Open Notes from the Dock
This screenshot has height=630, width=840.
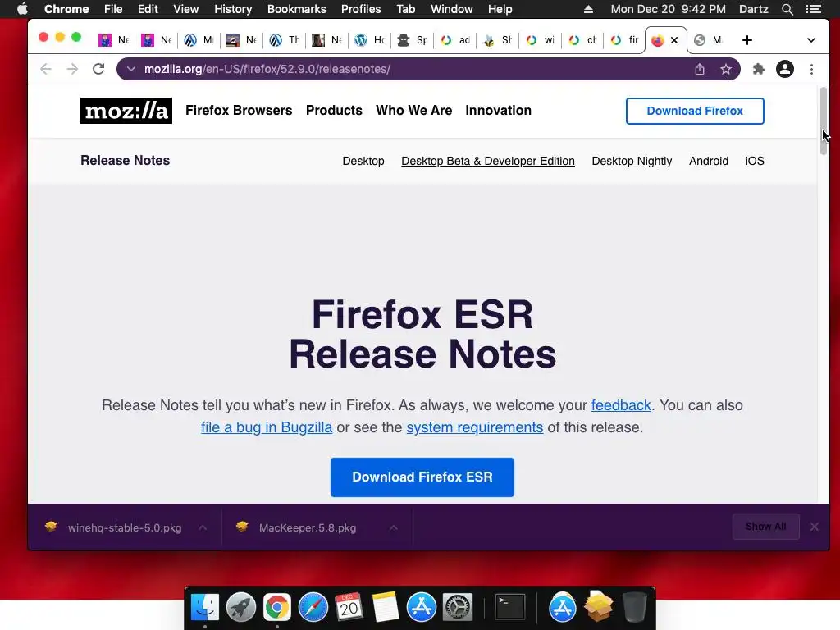[386, 608]
